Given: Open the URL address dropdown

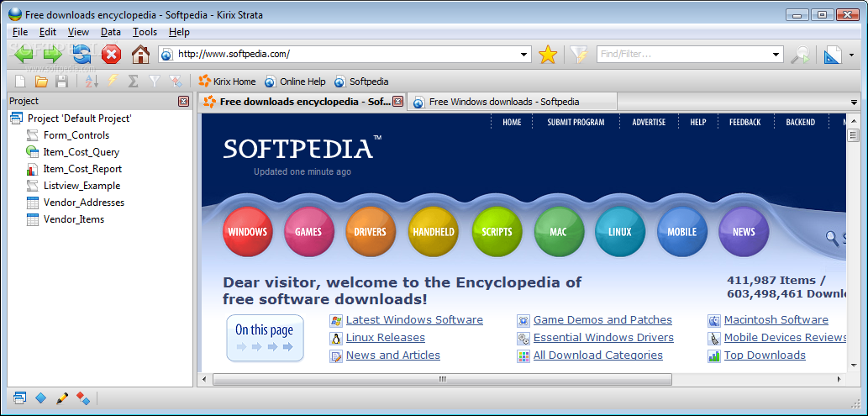Looking at the screenshot, I should point(523,55).
